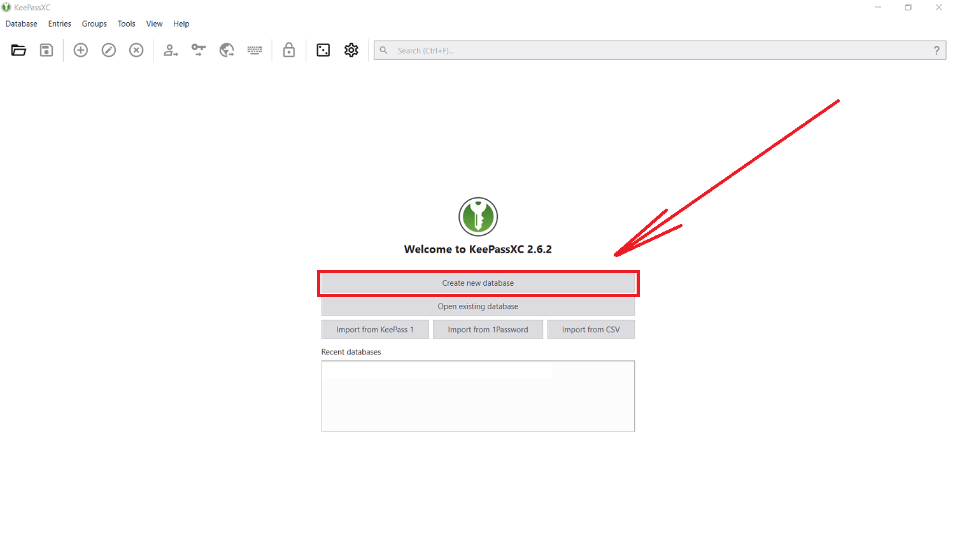Open the password generator dice icon
The height and width of the screenshot is (560, 955).
323,50
